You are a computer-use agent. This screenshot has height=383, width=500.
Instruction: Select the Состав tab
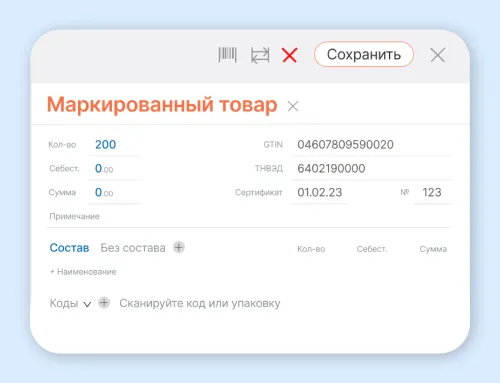69,248
